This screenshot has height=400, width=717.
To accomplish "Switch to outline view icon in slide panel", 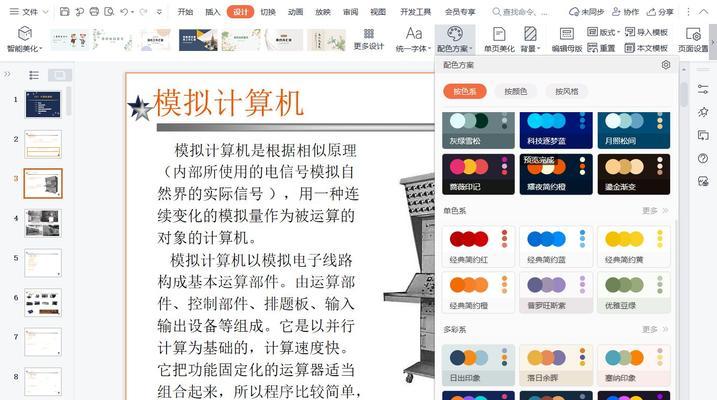I will click(34, 75).
